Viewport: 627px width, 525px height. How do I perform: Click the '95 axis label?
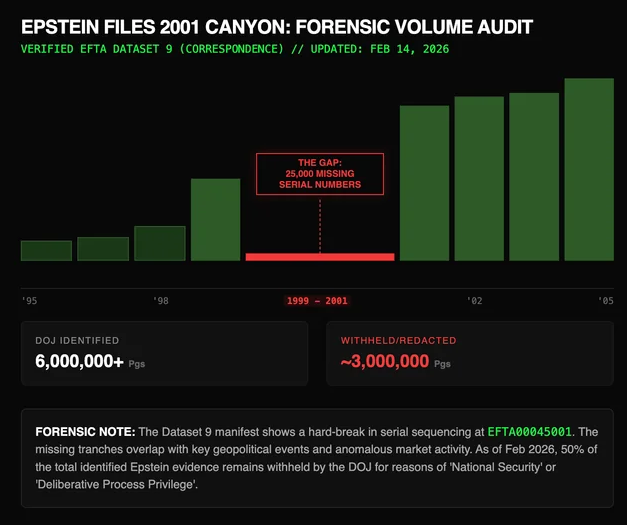point(30,301)
